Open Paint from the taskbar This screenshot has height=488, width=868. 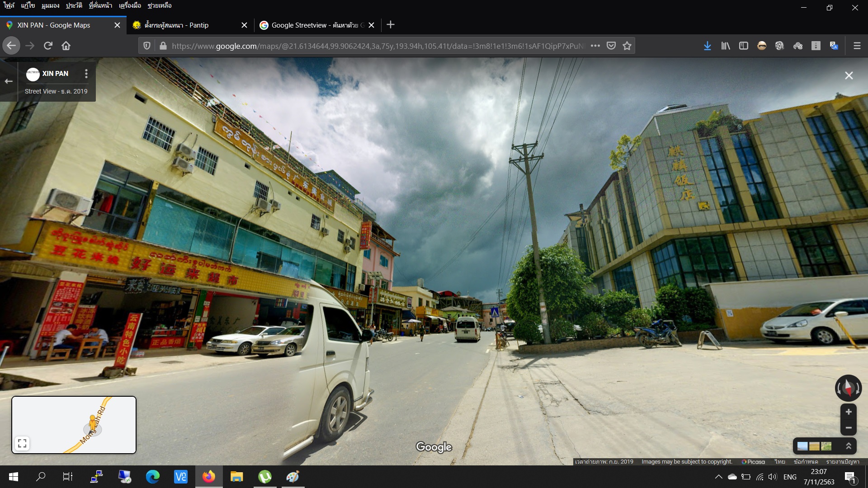[293, 477]
